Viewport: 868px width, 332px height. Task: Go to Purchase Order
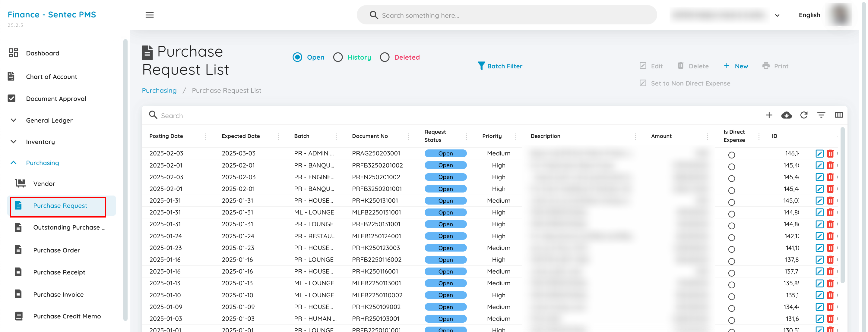pyautogui.click(x=56, y=250)
